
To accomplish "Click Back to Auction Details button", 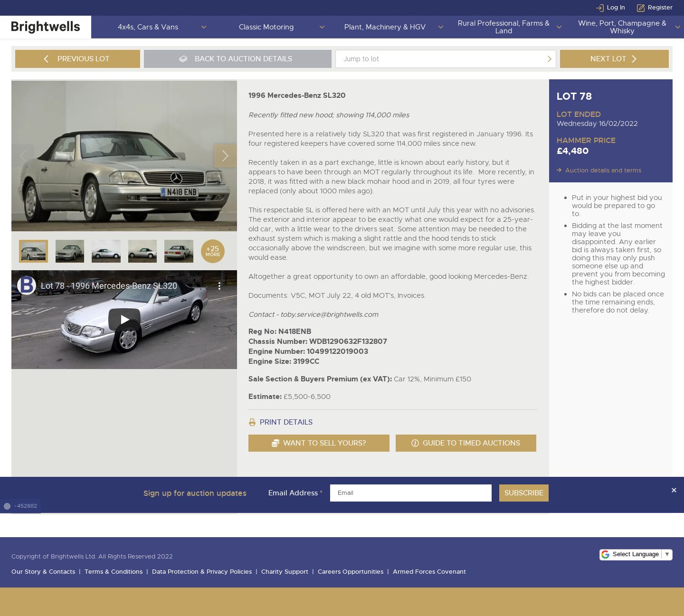I will (x=237, y=59).
